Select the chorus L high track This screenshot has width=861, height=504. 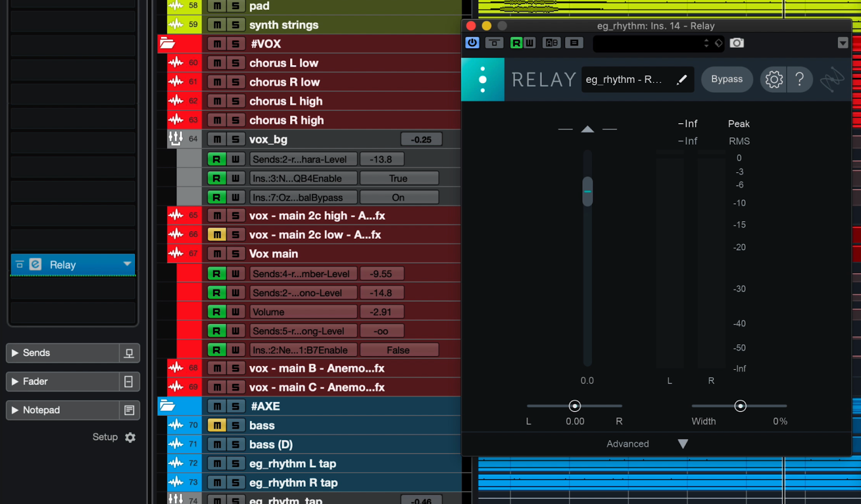click(x=286, y=101)
